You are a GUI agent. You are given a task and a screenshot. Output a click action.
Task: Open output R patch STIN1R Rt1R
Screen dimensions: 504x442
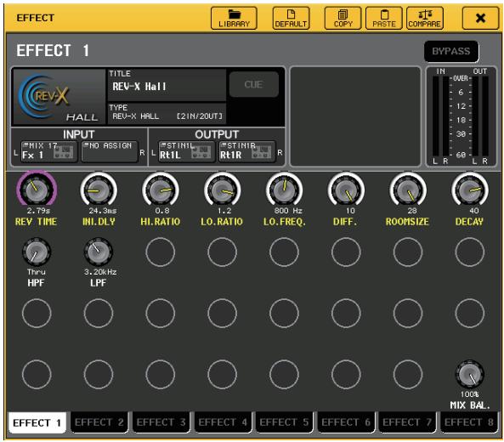click(247, 151)
